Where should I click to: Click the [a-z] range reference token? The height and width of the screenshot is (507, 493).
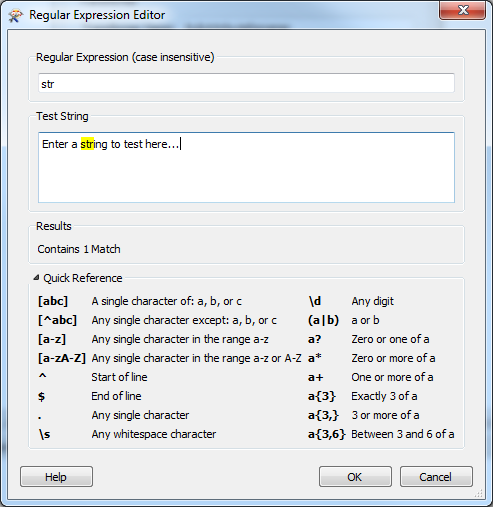(x=52, y=339)
